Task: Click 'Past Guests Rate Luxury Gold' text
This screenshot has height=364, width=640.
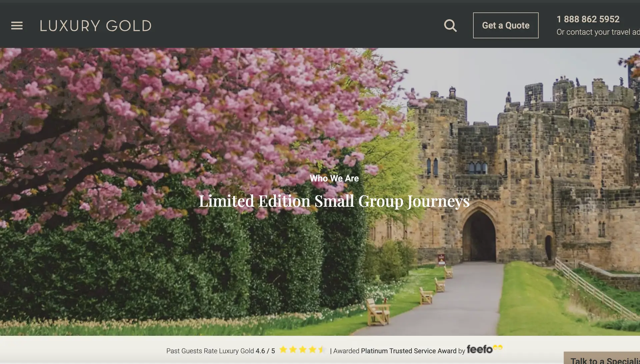Action: 210,351
